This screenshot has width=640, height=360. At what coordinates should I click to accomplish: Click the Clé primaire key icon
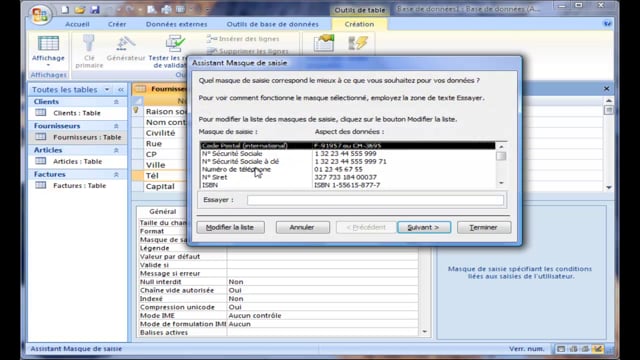click(89, 43)
